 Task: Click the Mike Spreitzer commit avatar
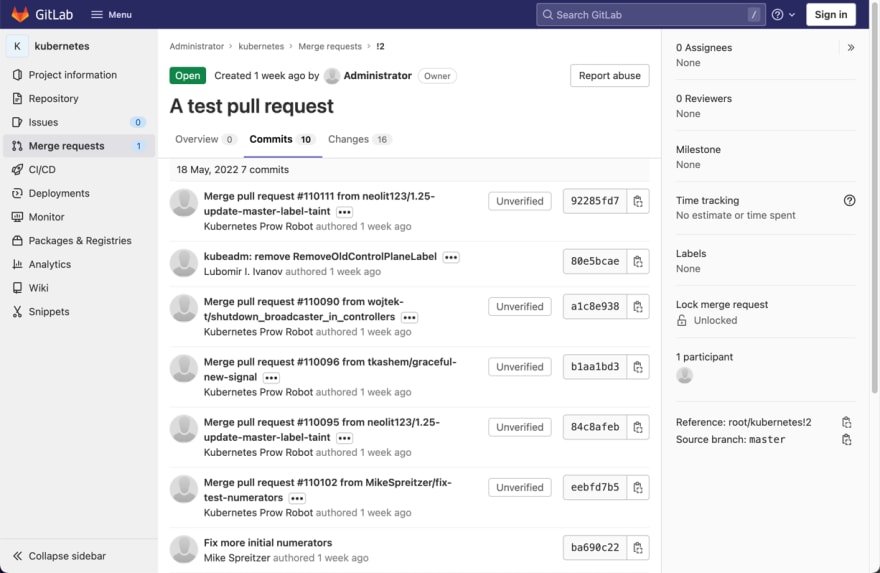184,549
